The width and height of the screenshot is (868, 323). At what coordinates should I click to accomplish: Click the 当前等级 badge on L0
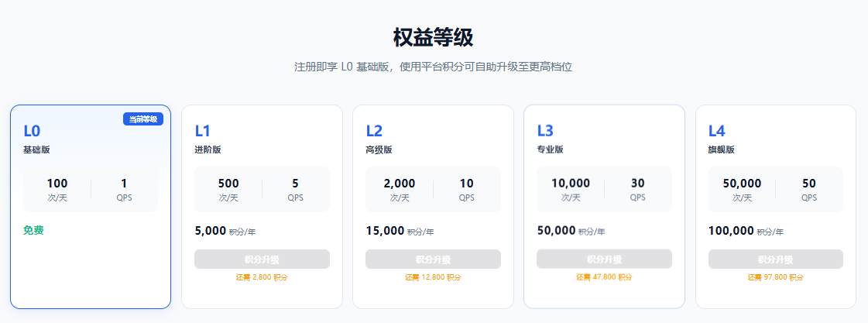(x=143, y=119)
